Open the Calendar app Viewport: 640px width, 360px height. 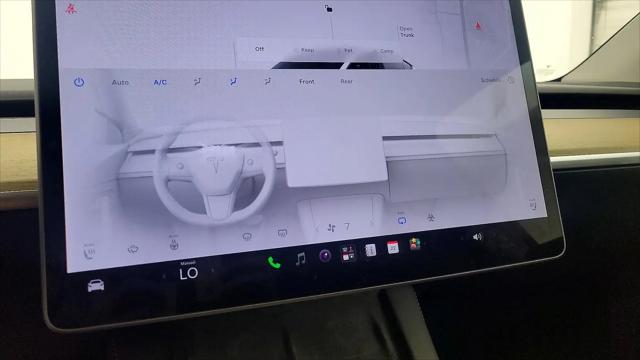click(x=393, y=247)
